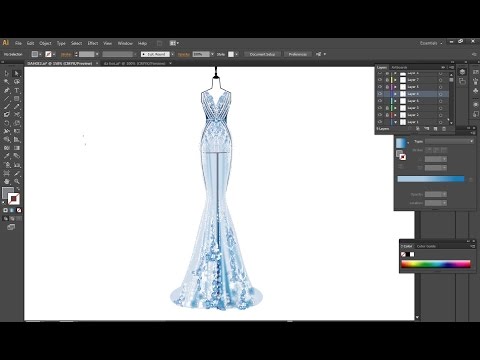Select the Symbol Sprayer tool
This screenshot has width=480, height=360.
(7, 165)
